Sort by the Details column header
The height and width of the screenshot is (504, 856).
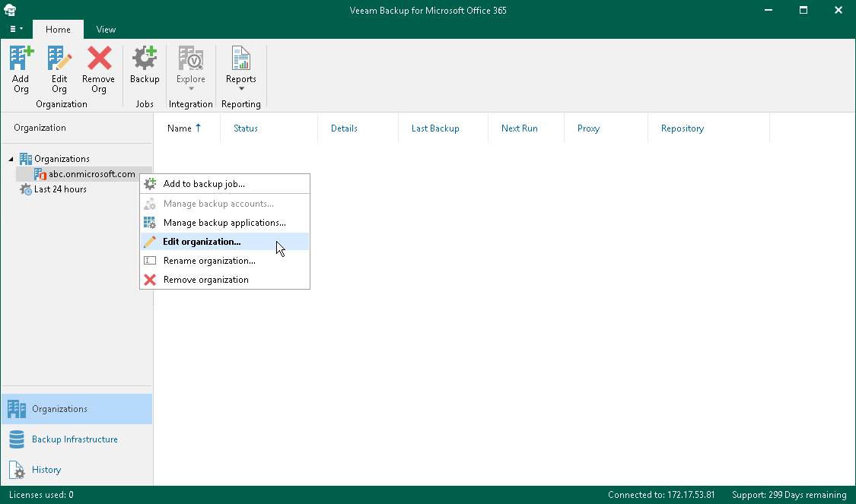344,128
